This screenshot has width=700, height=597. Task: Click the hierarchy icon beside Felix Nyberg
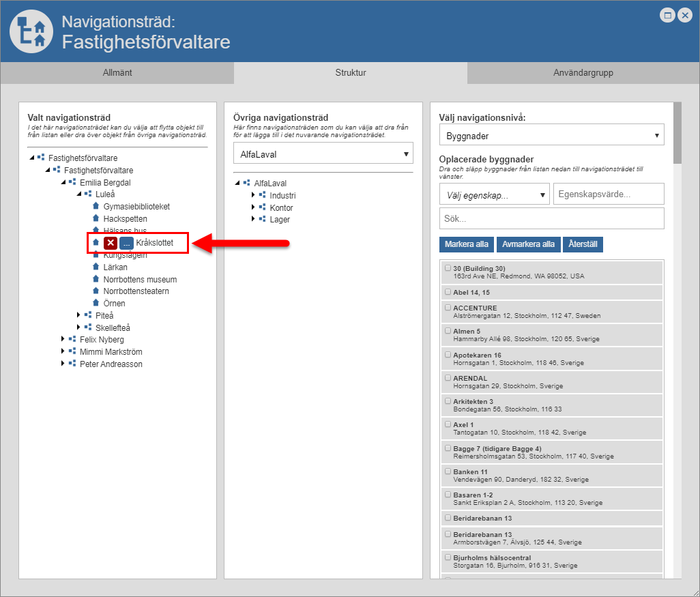point(72,340)
